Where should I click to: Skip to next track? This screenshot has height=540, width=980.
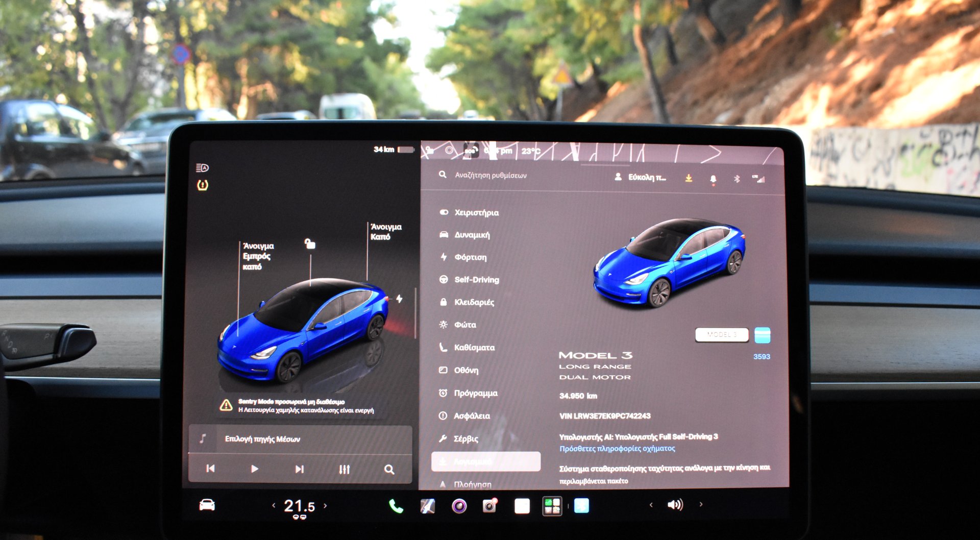point(299,469)
